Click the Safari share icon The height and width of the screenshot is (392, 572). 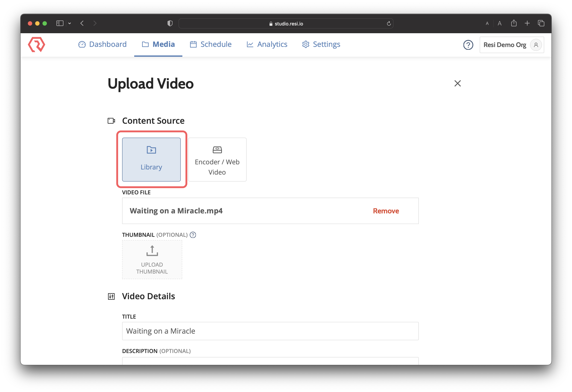point(514,23)
